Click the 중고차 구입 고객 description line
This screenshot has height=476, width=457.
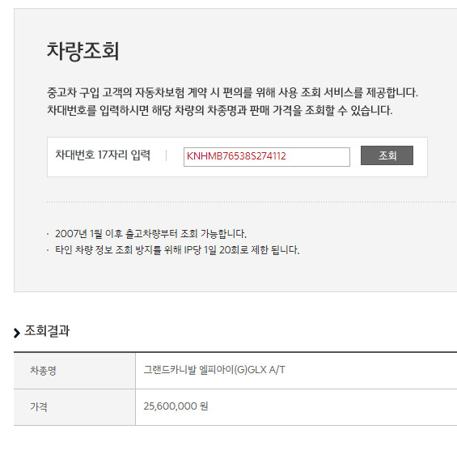232,92
